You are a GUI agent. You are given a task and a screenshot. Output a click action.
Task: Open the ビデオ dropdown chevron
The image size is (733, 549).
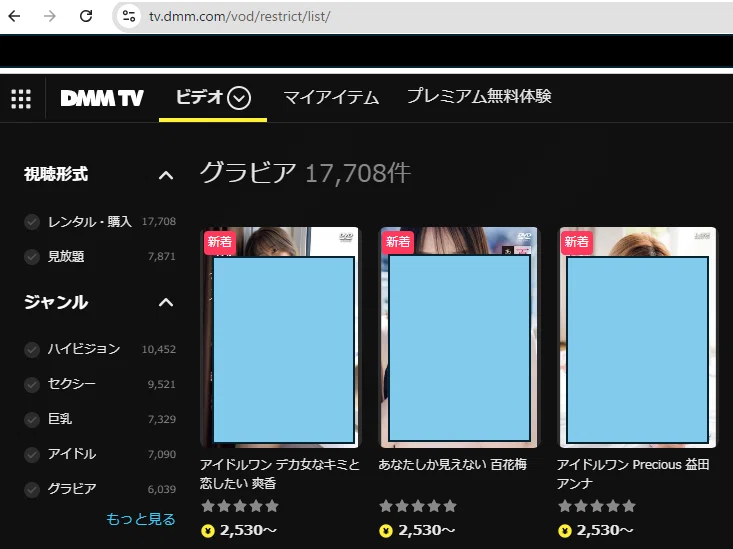pyautogui.click(x=239, y=98)
